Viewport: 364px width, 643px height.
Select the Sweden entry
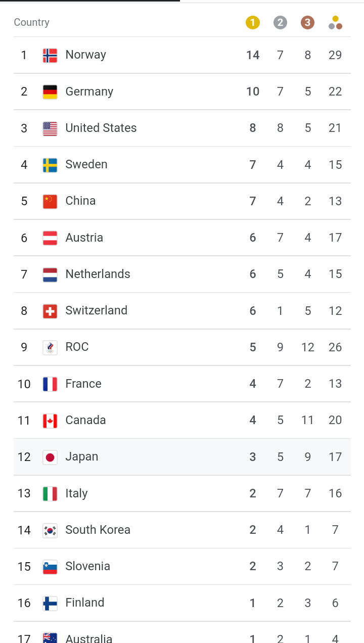pos(182,165)
